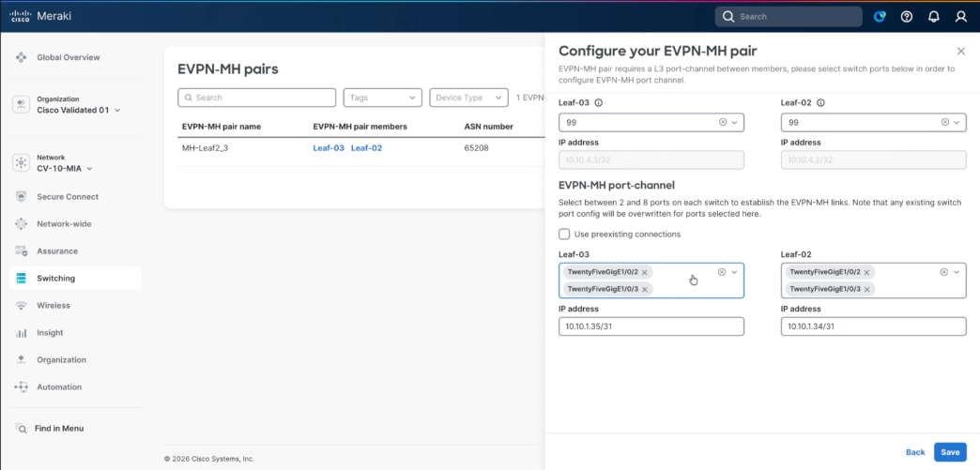980x470 pixels.
Task: Edit the Leaf-02 IP address 10.10.1.34/31
Action: click(873, 326)
